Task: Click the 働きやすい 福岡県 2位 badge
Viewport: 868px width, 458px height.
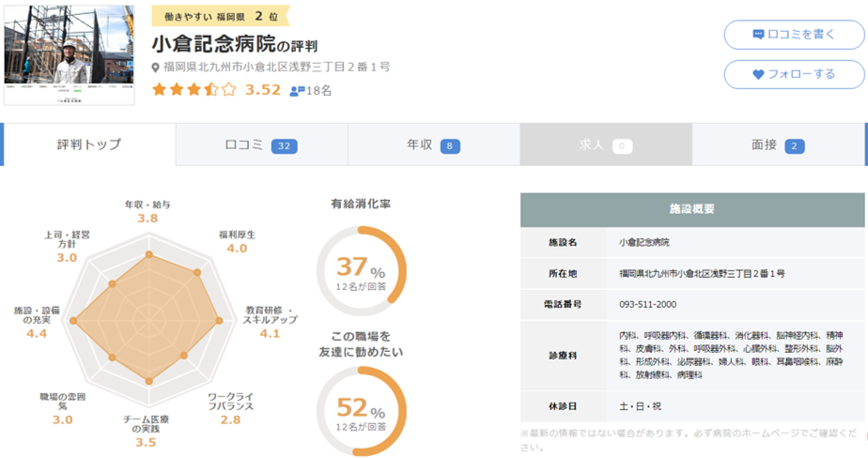Action: coord(221,17)
